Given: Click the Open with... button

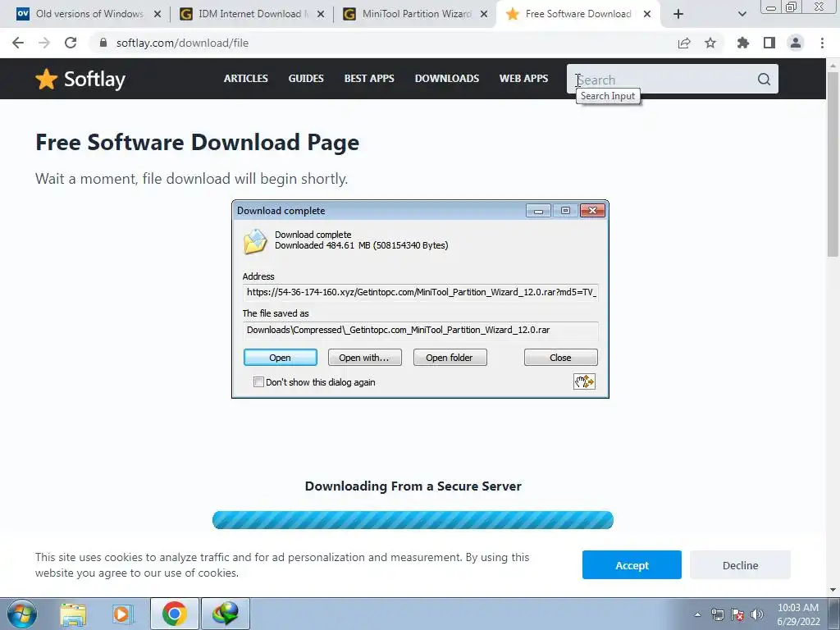Looking at the screenshot, I should point(365,358).
